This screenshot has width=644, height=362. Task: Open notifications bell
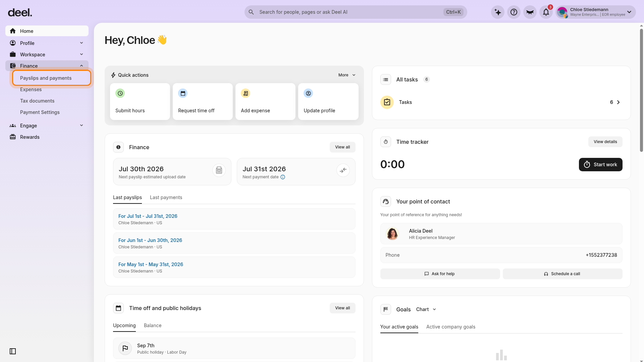tap(546, 12)
